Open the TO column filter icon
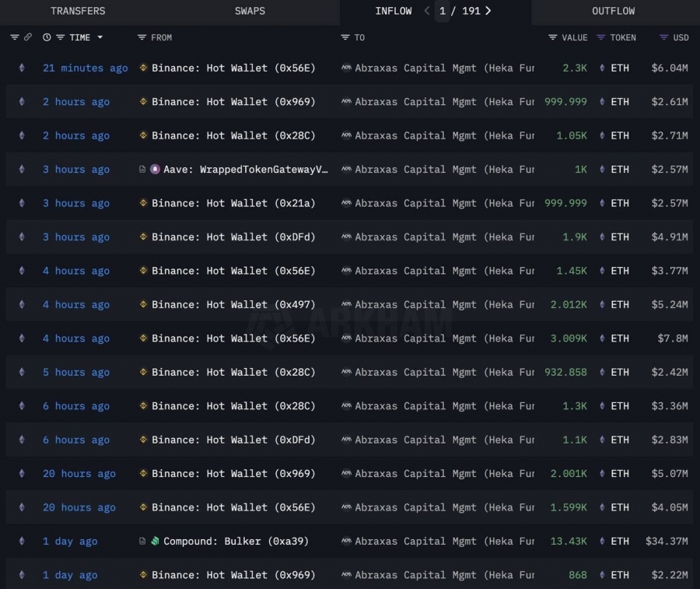The height and width of the screenshot is (589, 700). pos(345,37)
